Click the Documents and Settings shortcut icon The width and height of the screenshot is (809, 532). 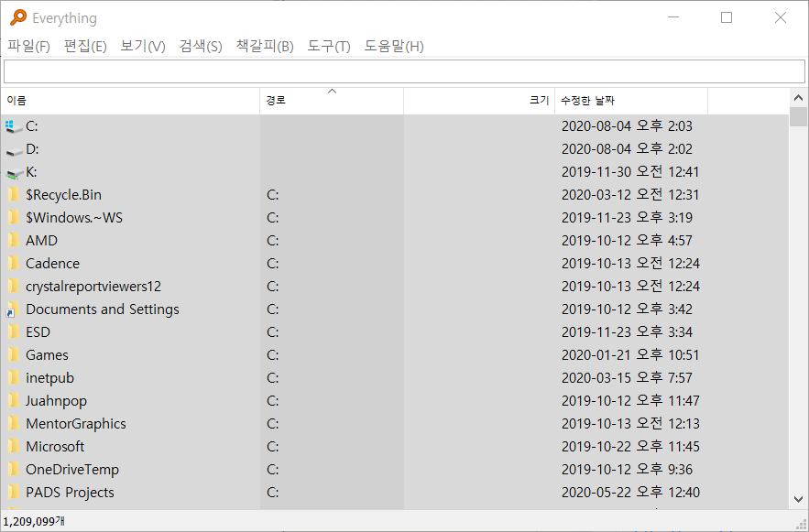13,309
